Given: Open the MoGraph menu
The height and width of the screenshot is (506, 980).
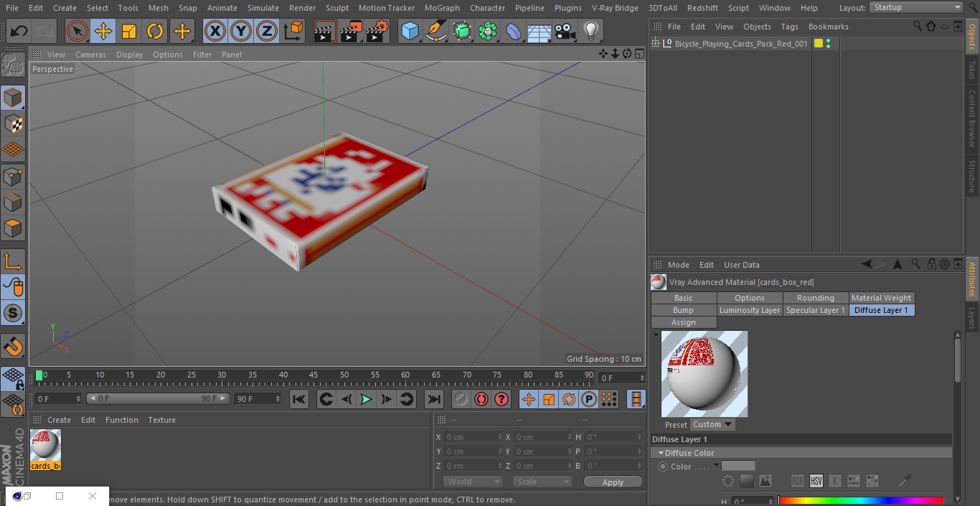Looking at the screenshot, I should click(x=442, y=8).
